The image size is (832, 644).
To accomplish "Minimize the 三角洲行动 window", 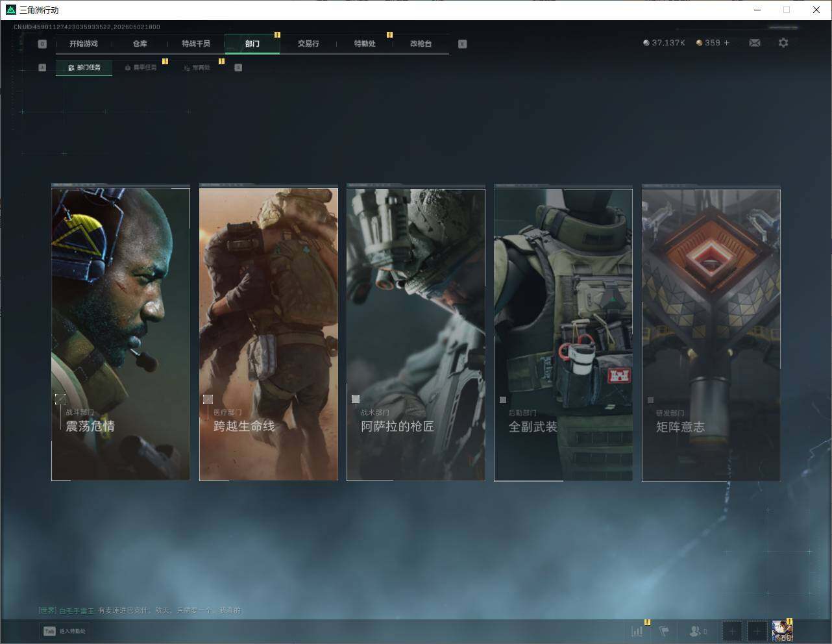I will [x=757, y=10].
